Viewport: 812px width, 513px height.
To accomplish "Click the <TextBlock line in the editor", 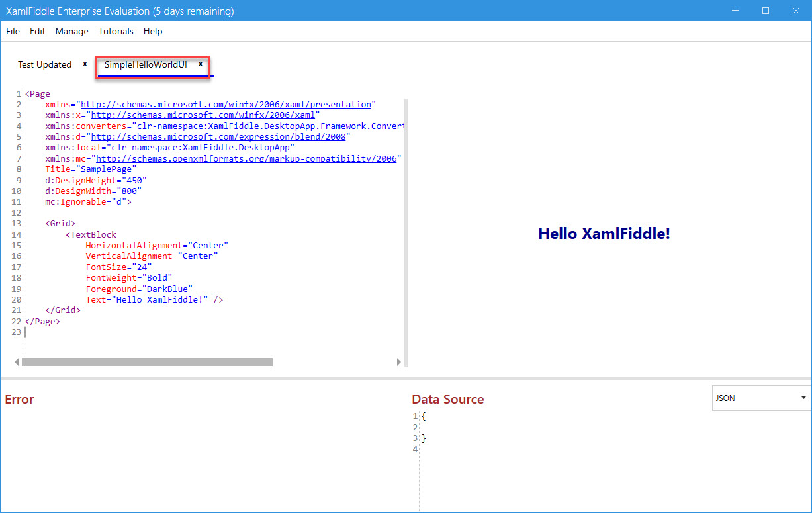I will (91, 234).
